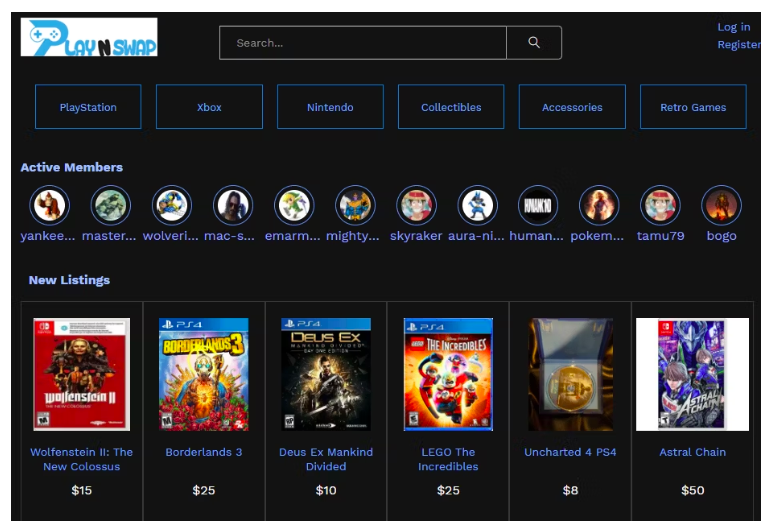Open emarm member's Link avatar
The height and width of the screenshot is (527, 768).
294,205
